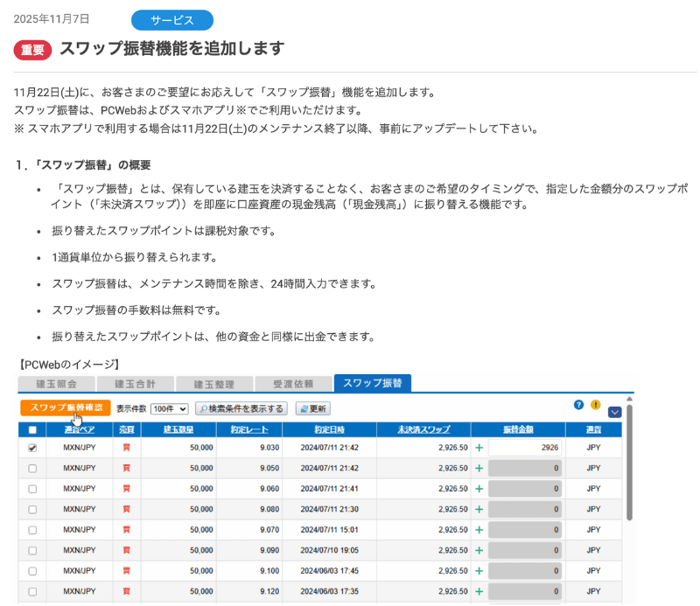
Task: Click the blue サービス category tag
Action: pyautogui.click(x=172, y=20)
